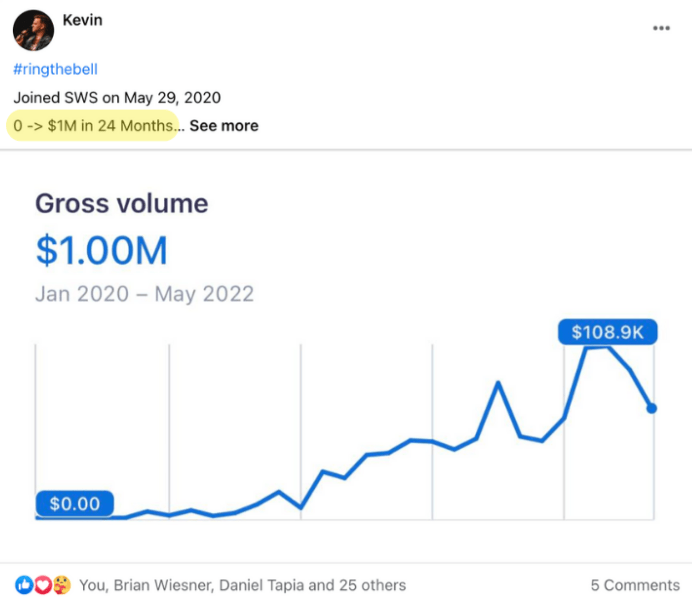The width and height of the screenshot is (692, 616).
Task: Click Joined SWS on May 29, 2020 text
Action: (117, 97)
